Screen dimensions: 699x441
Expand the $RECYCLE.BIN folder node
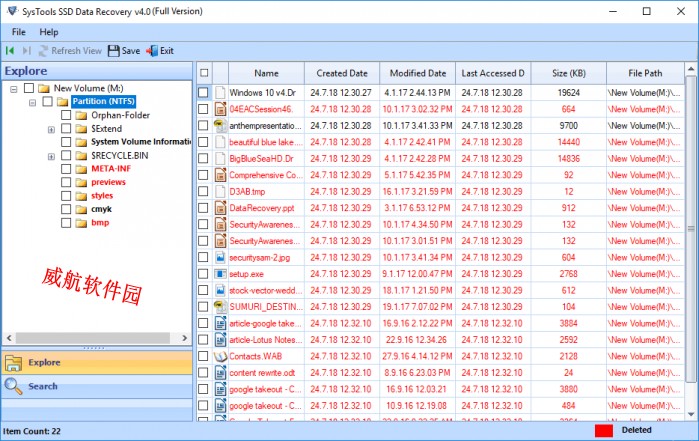coord(51,157)
